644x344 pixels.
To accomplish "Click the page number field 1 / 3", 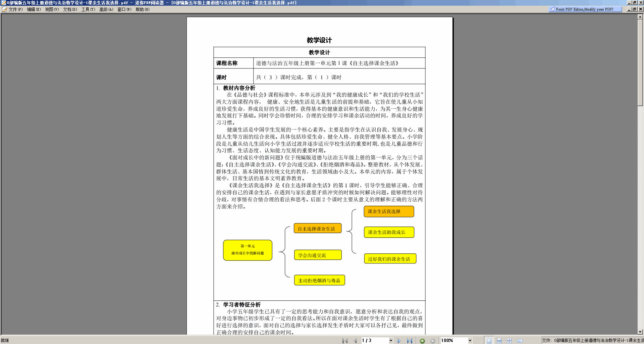I will (375, 341).
